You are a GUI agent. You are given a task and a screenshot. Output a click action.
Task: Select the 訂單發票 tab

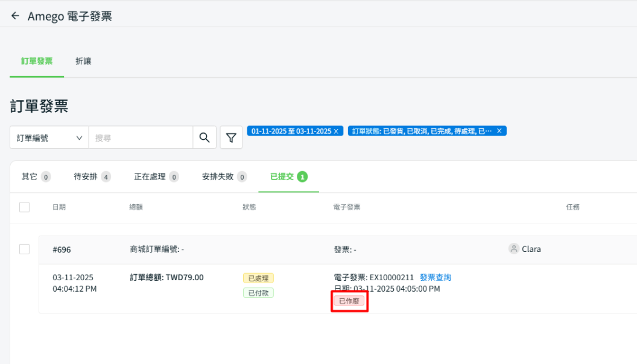click(37, 61)
